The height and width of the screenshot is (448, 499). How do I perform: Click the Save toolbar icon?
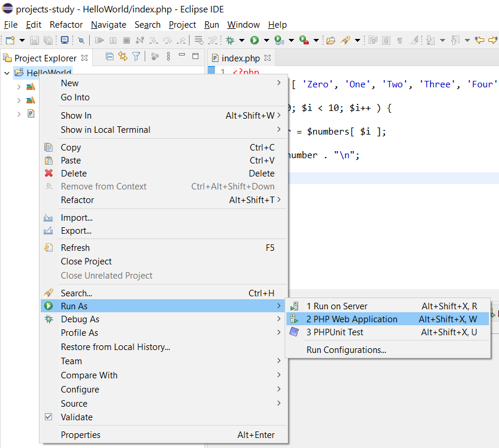(x=34, y=40)
